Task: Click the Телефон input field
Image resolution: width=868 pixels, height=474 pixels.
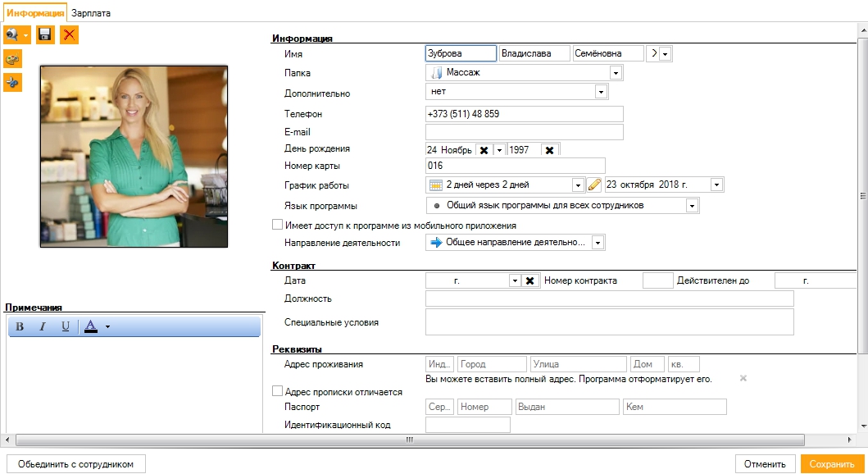Action: (x=524, y=114)
